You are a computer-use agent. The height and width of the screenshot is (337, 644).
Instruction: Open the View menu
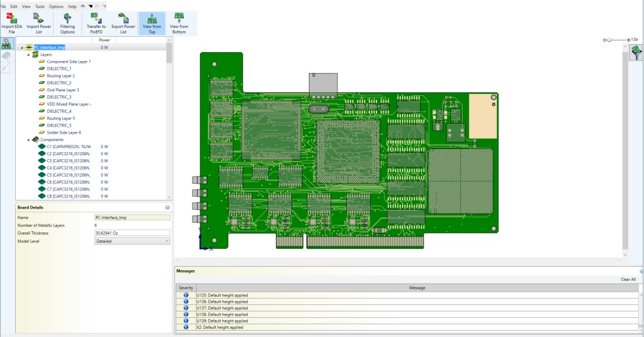point(26,6)
